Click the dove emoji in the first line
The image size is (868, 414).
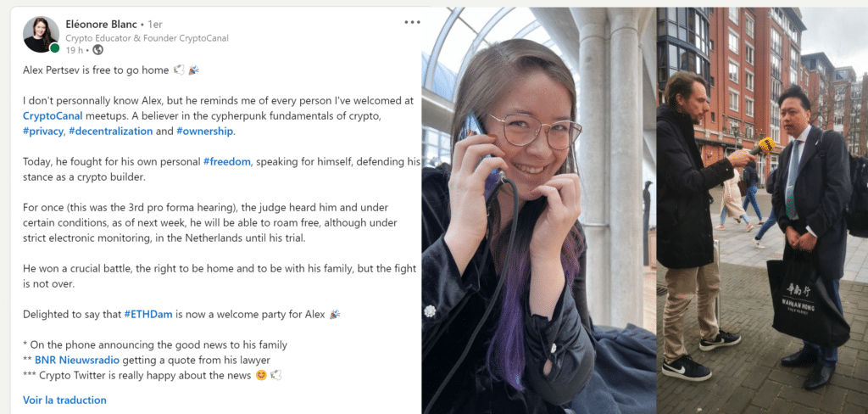[179, 70]
